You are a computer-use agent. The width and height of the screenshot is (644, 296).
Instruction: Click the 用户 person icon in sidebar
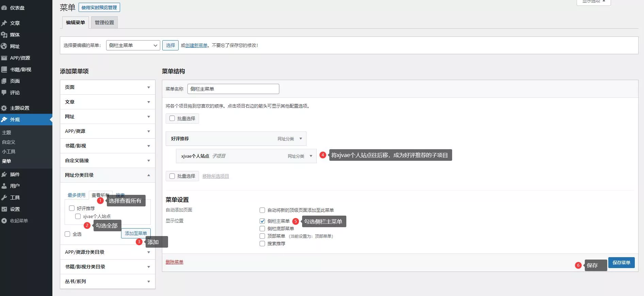pyautogui.click(x=4, y=186)
